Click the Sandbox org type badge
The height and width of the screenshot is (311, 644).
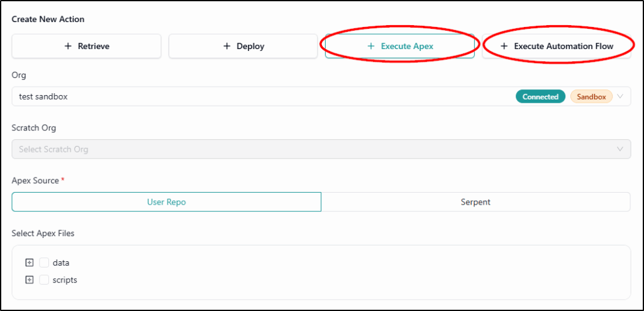coord(591,97)
